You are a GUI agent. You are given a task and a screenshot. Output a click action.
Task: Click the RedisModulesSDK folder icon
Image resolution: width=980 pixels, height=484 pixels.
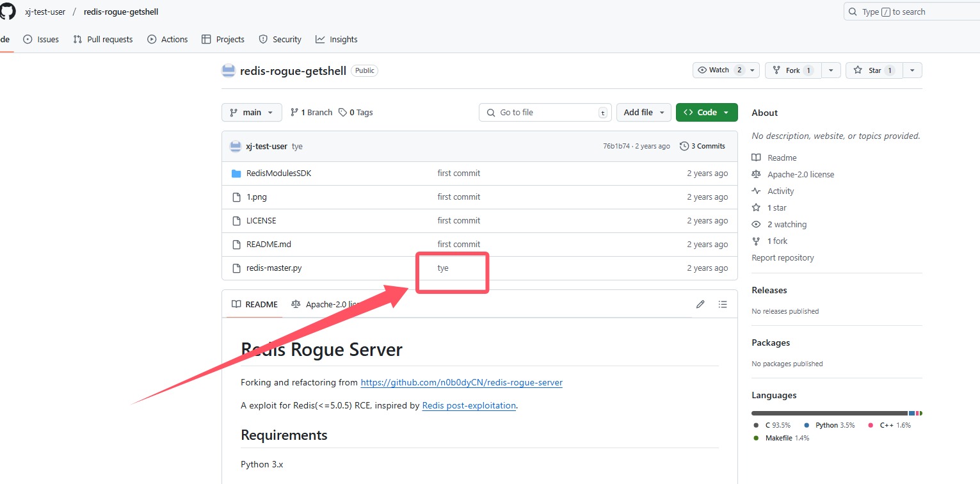[x=236, y=173]
